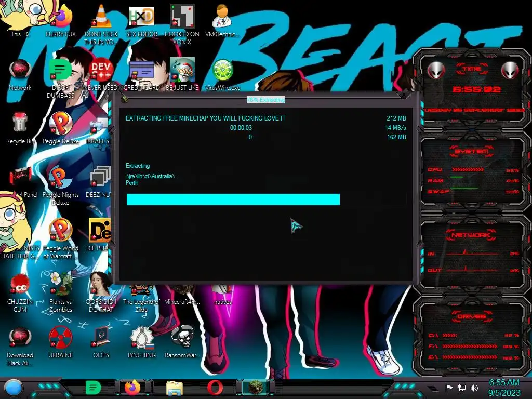This screenshot has height=399, width=532.
Task: Open File Explorer from the taskbar
Action: pos(175,388)
